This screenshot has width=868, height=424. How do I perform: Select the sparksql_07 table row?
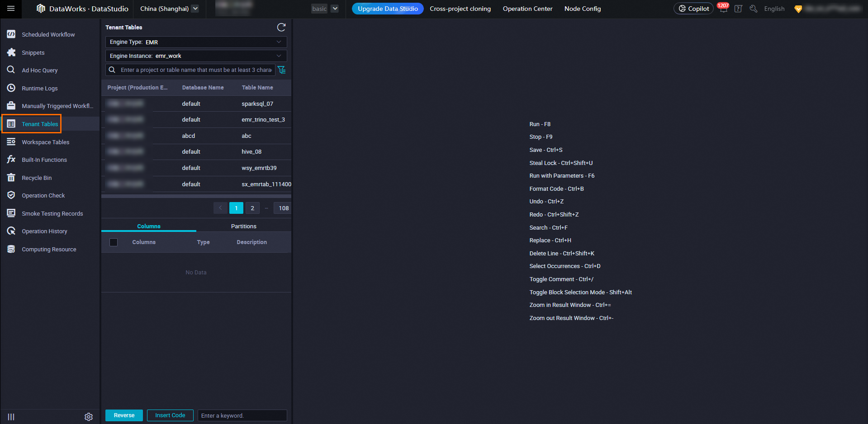[196, 104]
